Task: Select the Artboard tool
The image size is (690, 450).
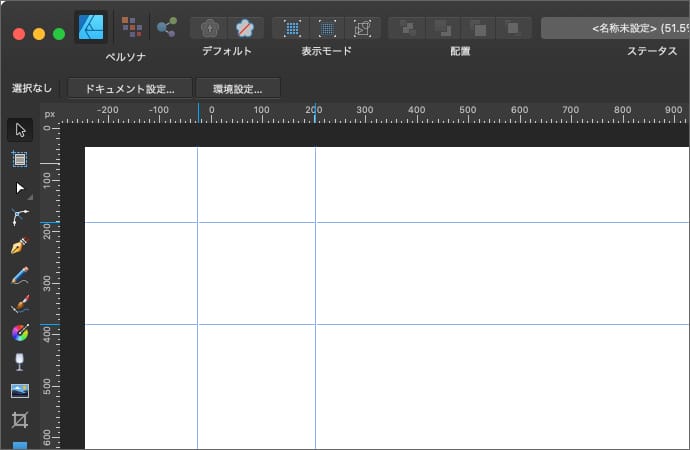Action: click(x=20, y=158)
